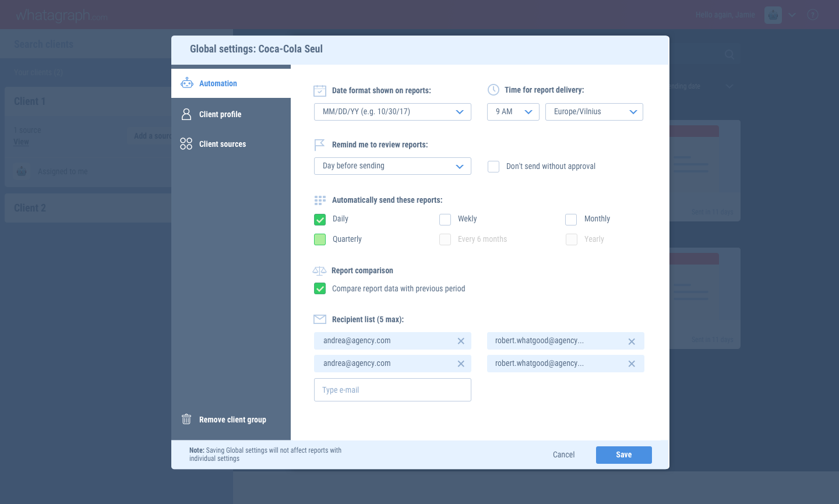Click the Type e-mail input field
Viewport: 839px width, 504px height.
393,390
